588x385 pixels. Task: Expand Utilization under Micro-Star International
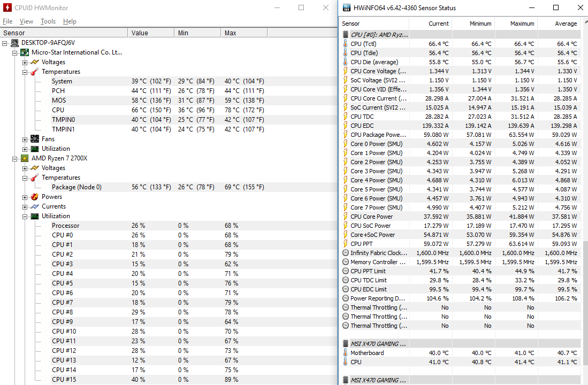click(x=25, y=149)
